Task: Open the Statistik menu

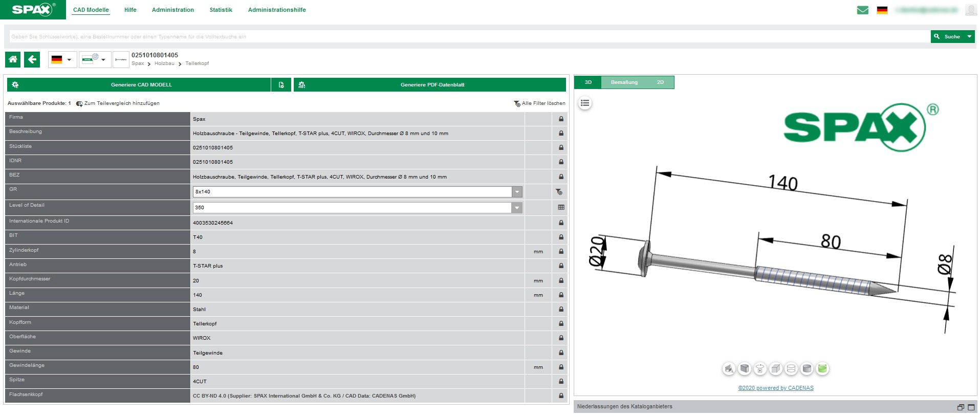Action: click(x=221, y=10)
